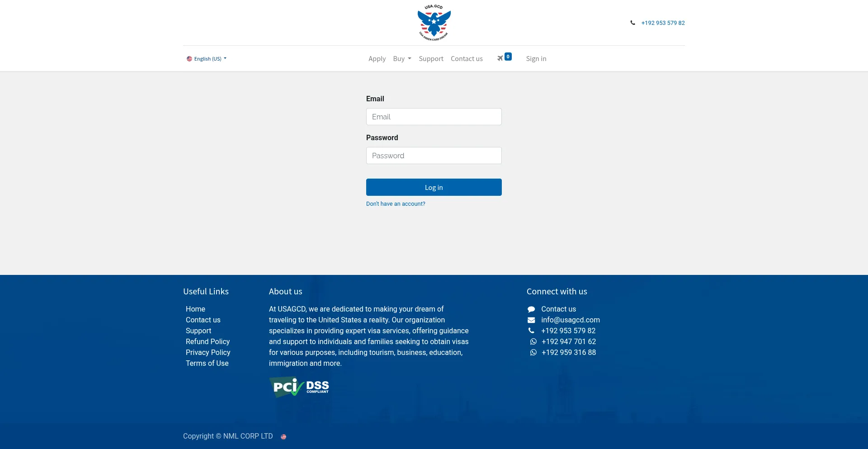Click WhatsApp icon beside +192 947 701 62
Screen dimensions: 868x449
click(533, 342)
